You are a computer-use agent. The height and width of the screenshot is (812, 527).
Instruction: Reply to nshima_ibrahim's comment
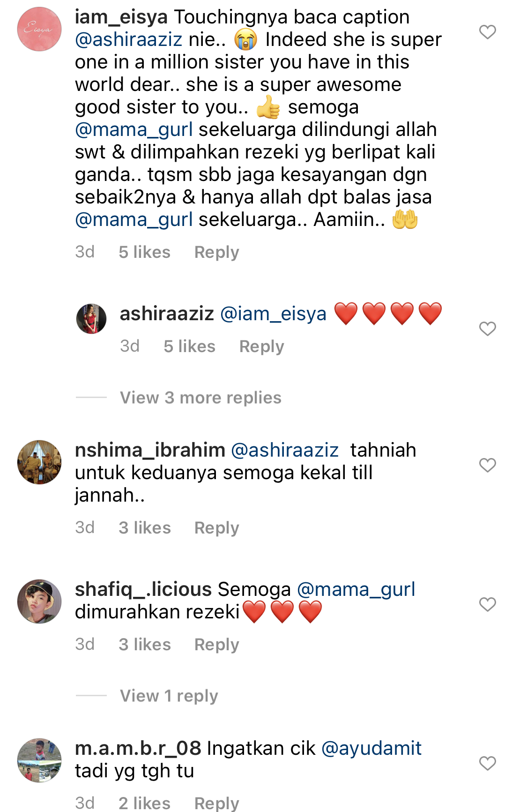(x=217, y=528)
